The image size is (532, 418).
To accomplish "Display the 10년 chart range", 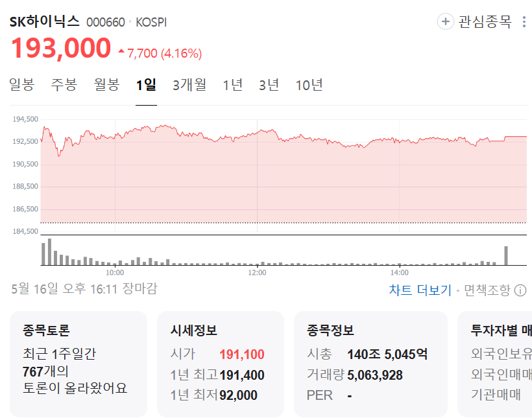I will pyautogui.click(x=309, y=85).
